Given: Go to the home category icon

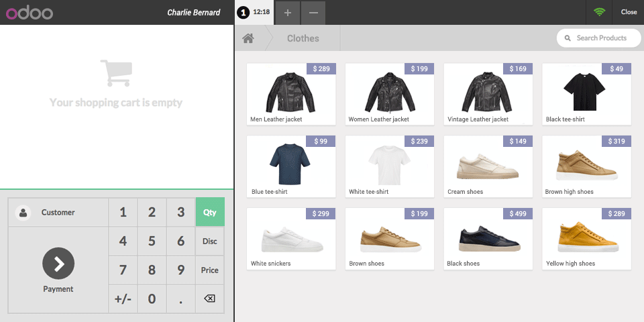Looking at the screenshot, I should click(x=248, y=38).
